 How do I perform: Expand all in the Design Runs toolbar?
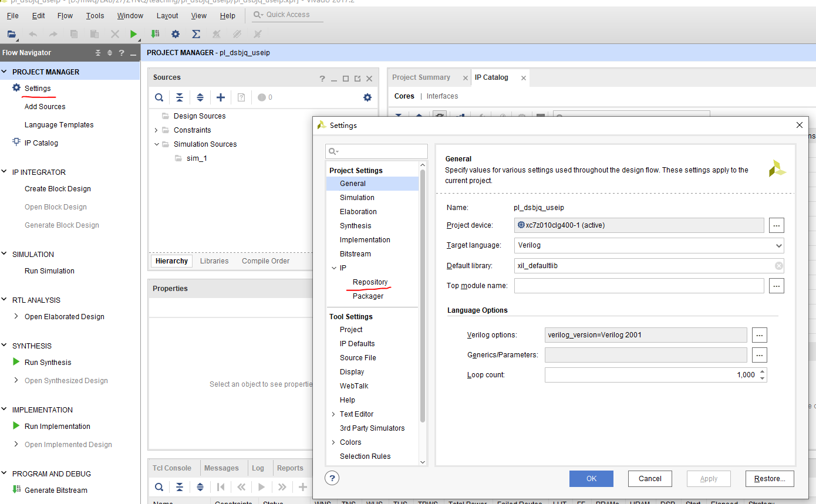coord(200,487)
